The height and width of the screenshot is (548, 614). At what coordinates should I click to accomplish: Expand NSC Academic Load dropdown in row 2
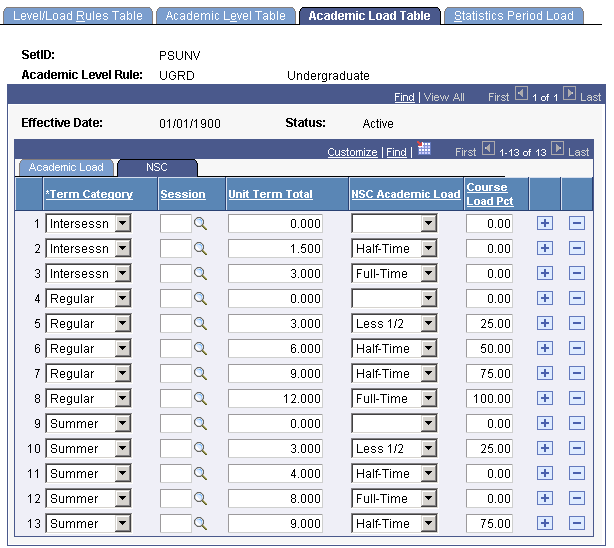click(x=429, y=248)
